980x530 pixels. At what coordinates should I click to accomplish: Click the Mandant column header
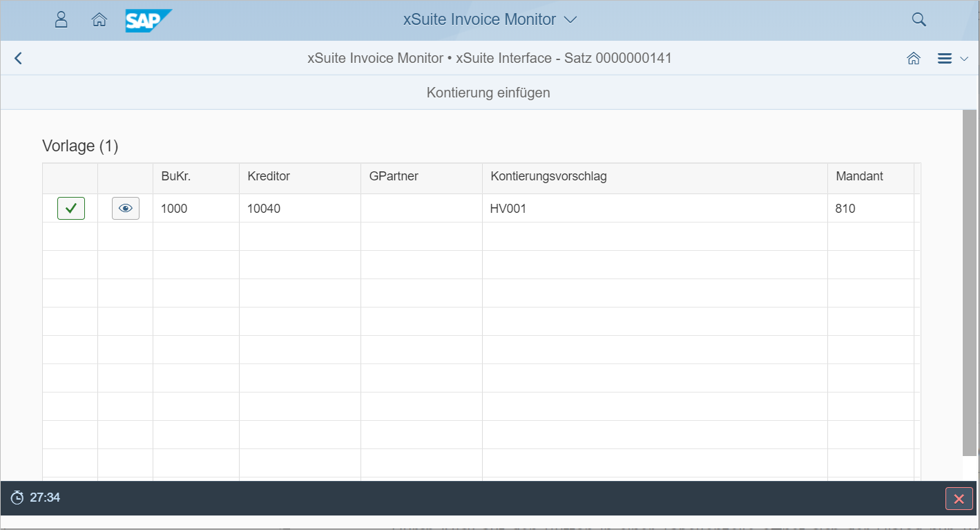tap(859, 176)
